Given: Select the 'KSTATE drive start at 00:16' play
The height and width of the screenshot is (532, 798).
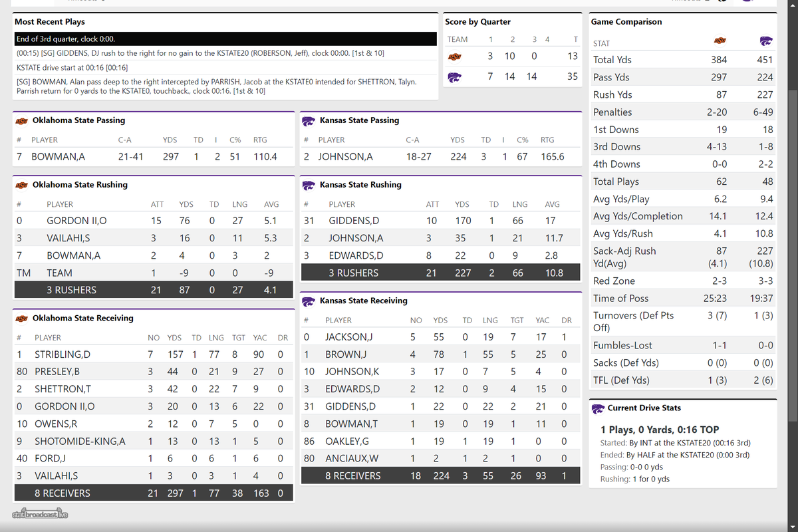Looking at the screenshot, I should pos(226,67).
